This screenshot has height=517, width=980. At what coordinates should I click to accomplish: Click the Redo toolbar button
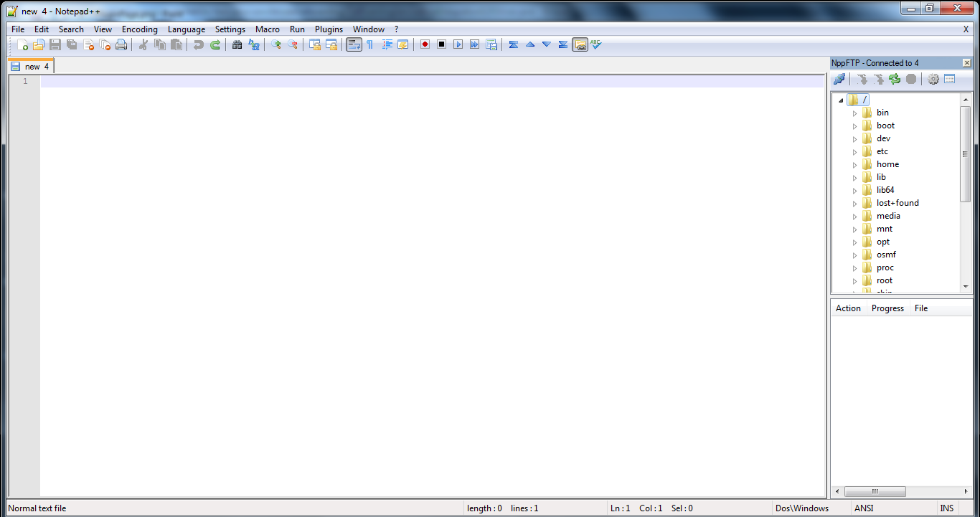(x=215, y=44)
